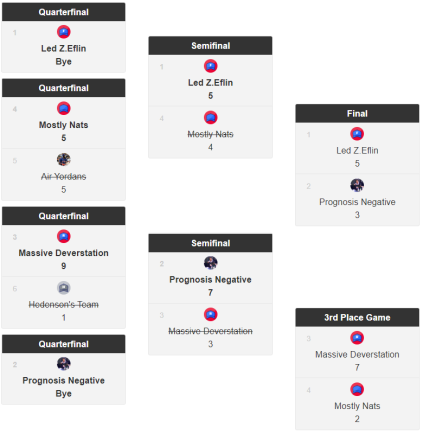
Task: Click Mostly Nats logo in top Semifinal
Action: coord(210,117)
